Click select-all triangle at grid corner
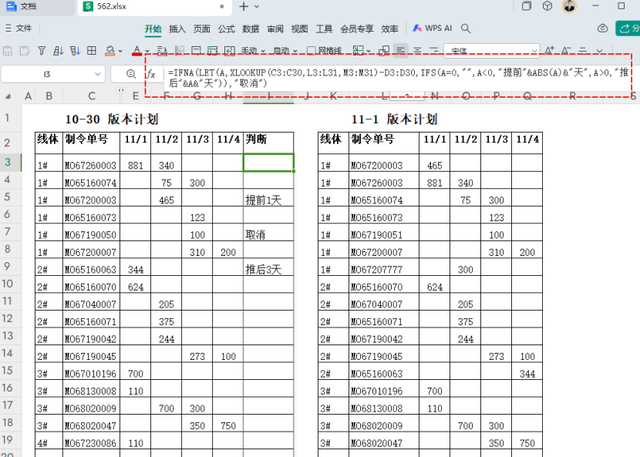Image resolution: width=640 pixels, height=457 pixels. coord(8,96)
